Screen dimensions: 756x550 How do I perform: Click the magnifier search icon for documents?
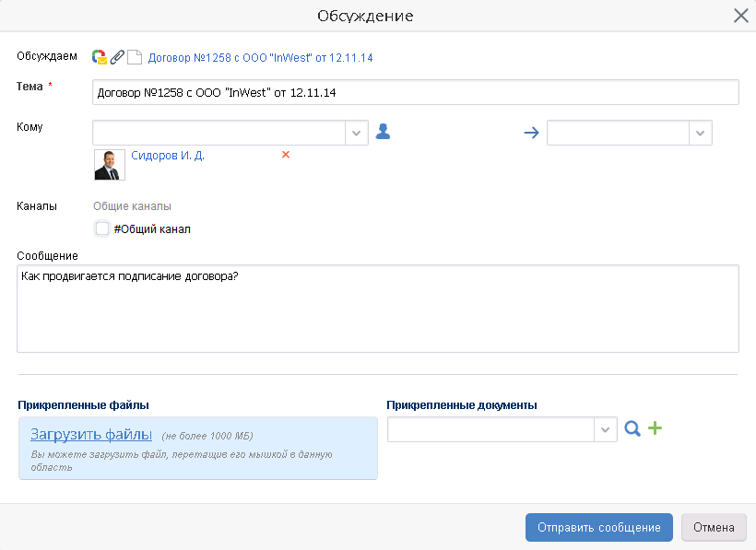tap(632, 428)
